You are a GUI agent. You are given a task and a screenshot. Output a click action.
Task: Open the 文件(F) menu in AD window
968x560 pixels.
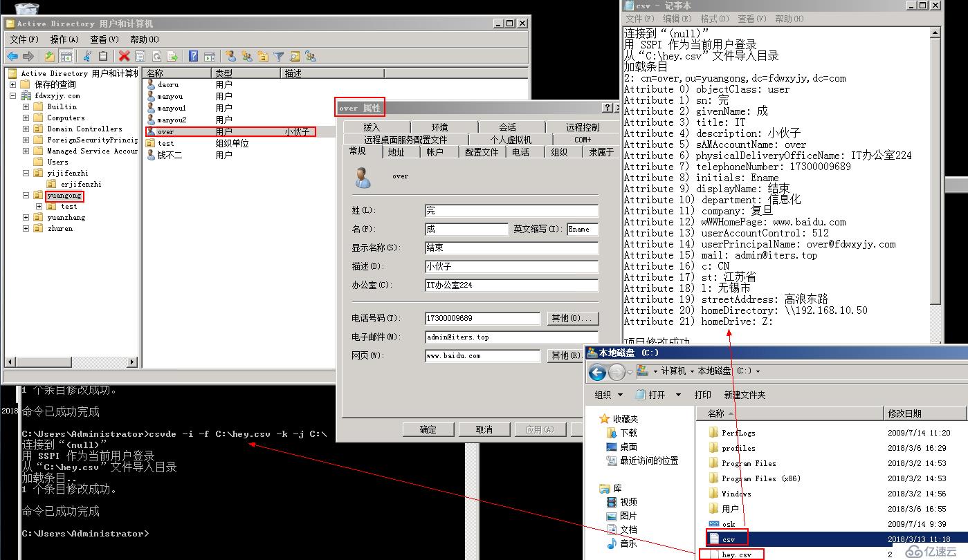pos(24,39)
